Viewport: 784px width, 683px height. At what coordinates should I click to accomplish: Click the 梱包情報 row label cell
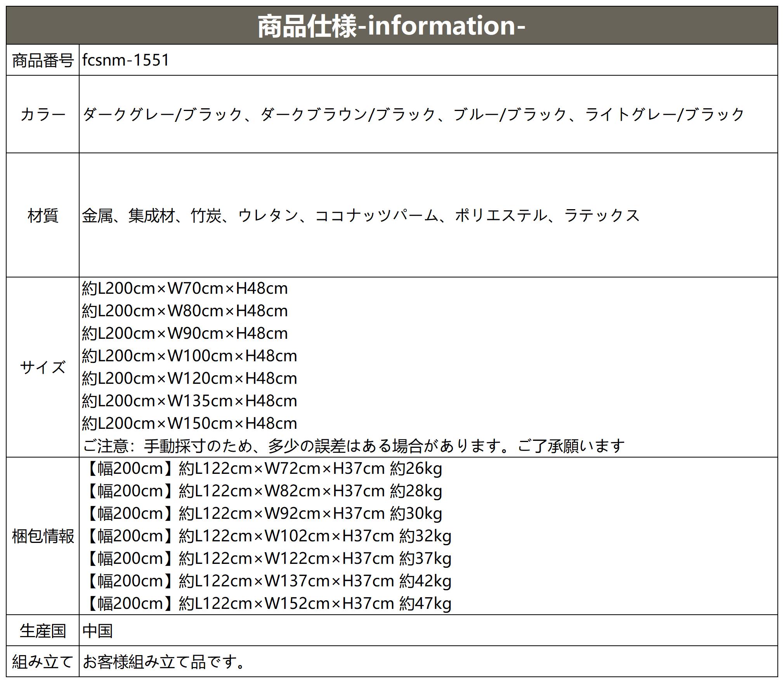click(x=43, y=536)
